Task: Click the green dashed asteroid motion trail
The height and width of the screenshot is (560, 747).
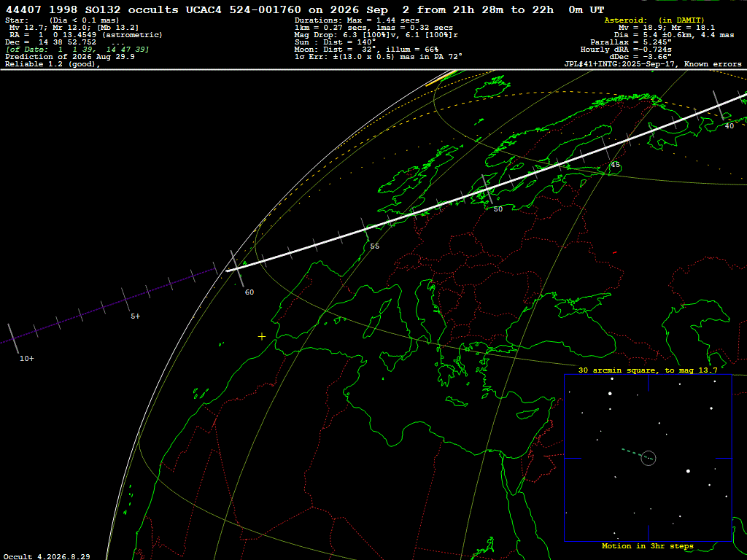Action: (x=637, y=454)
